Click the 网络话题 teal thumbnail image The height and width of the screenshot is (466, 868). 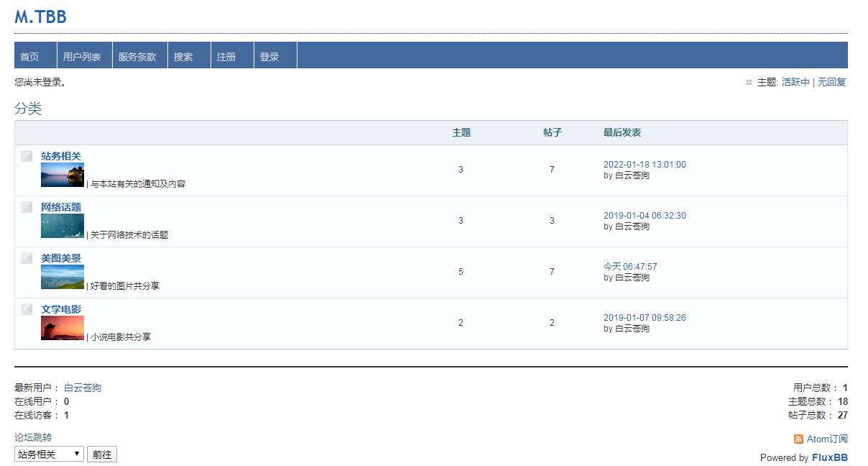(63, 226)
